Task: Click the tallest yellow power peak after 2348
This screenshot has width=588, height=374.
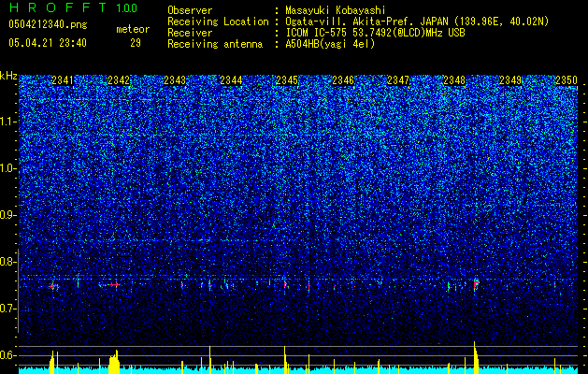Action: pyautogui.click(x=476, y=357)
